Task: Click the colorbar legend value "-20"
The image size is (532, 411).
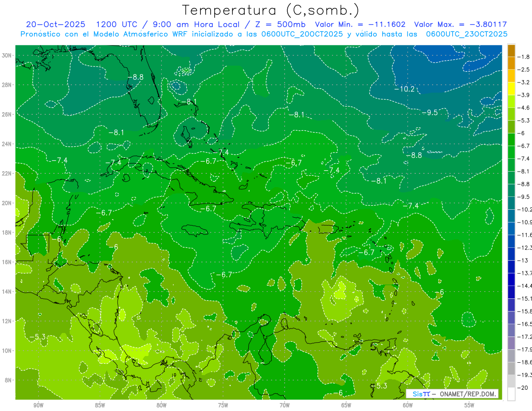Action: click(x=524, y=388)
